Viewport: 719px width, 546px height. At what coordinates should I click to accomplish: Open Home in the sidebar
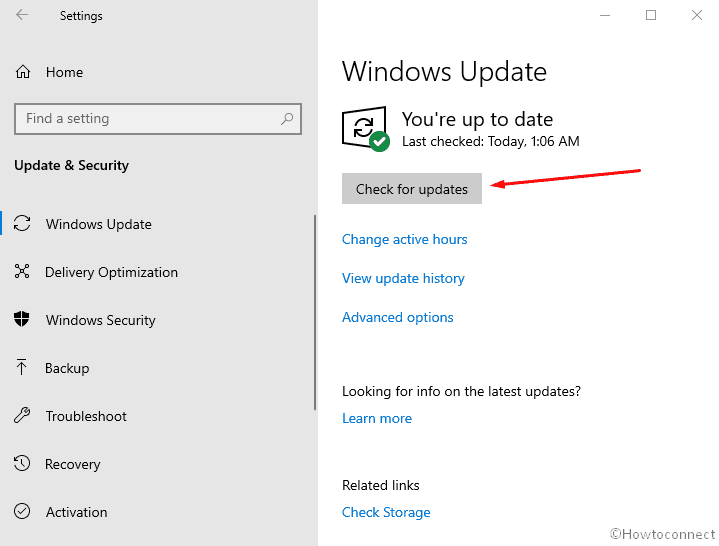click(64, 72)
